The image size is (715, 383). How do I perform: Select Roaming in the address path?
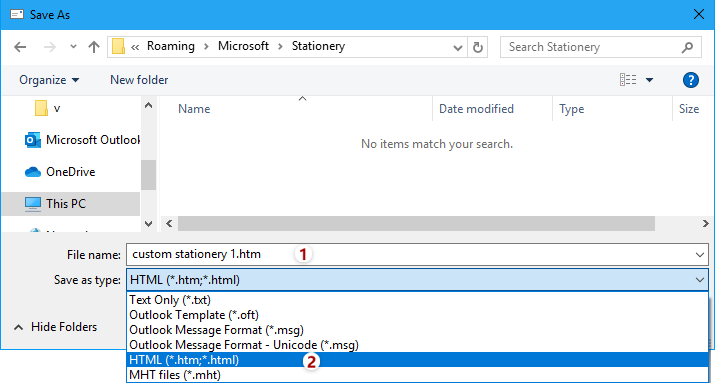point(171,46)
